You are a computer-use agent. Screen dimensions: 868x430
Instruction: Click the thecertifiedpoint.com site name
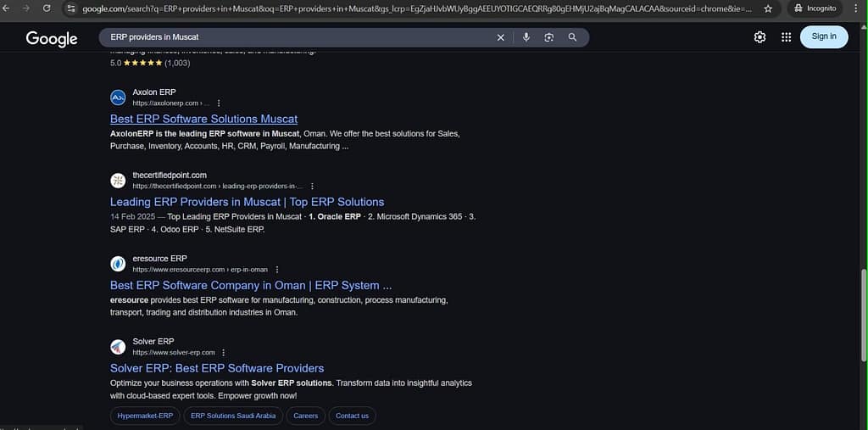click(x=170, y=175)
